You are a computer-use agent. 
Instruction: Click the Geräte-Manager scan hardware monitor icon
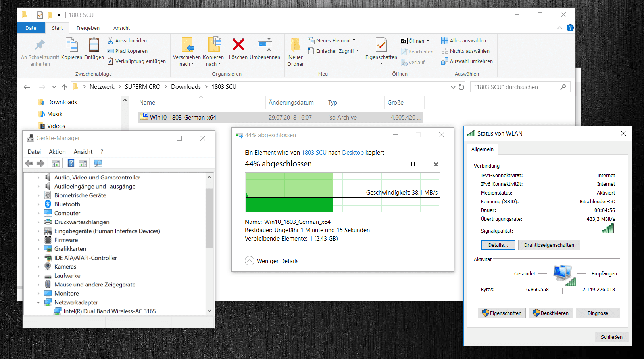(x=98, y=163)
